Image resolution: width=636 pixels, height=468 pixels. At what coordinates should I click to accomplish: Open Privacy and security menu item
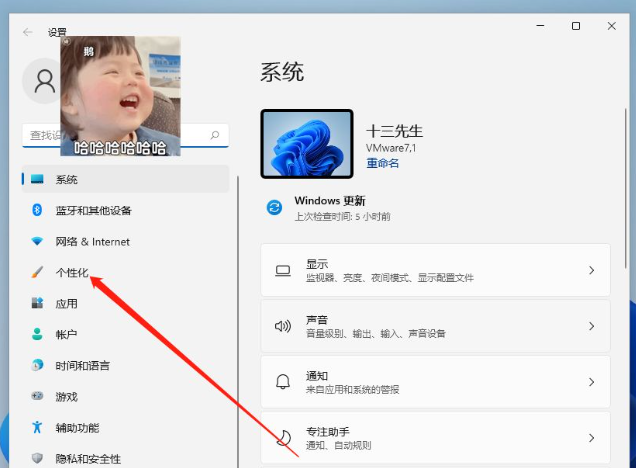click(88, 458)
